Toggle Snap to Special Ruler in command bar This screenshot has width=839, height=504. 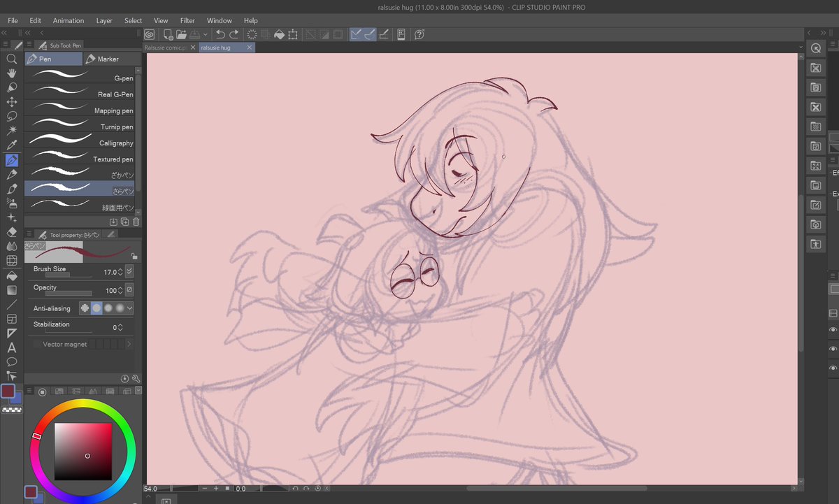coord(370,34)
